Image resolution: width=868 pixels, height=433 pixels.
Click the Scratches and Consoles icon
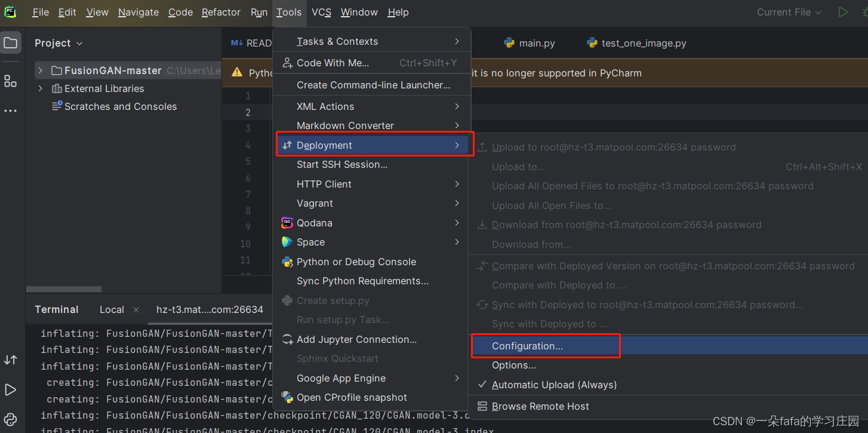(57, 106)
